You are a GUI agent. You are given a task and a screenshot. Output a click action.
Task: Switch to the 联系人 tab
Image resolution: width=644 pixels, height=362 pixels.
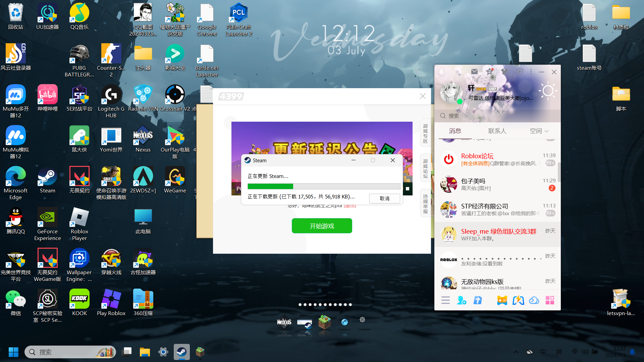coord(497,131)
